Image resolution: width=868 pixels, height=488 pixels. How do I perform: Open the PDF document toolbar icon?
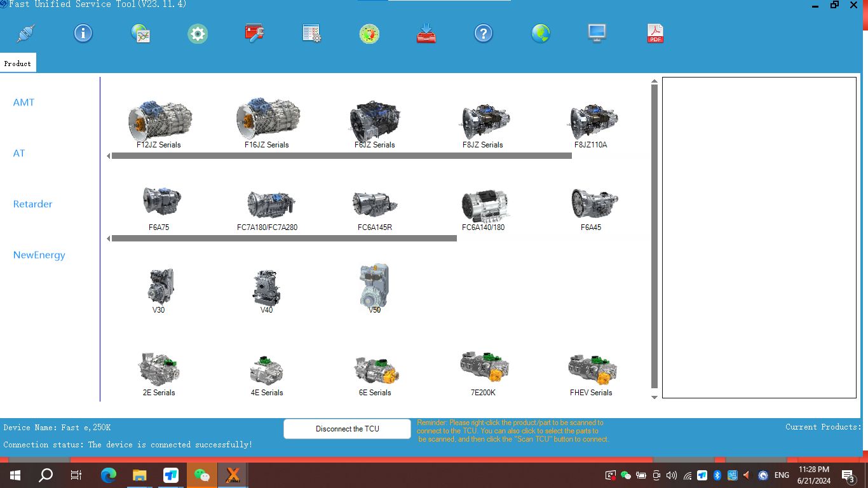654,33
